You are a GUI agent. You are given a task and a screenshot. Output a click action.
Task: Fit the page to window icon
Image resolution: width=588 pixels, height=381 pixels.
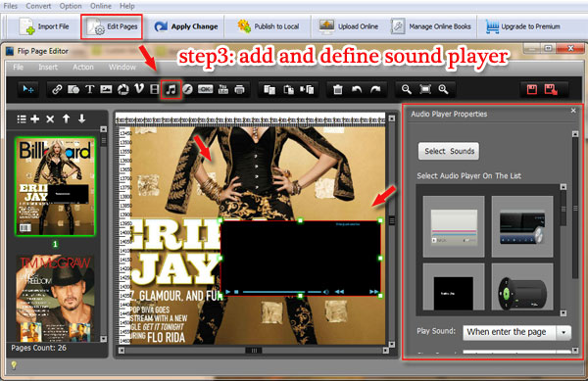(x=425, y=89)
